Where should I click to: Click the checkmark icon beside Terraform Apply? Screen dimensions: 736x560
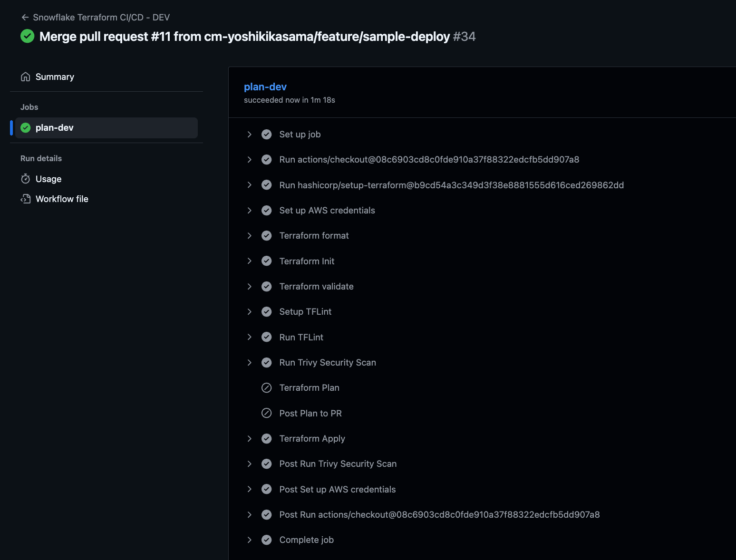[x=267, y=438]
